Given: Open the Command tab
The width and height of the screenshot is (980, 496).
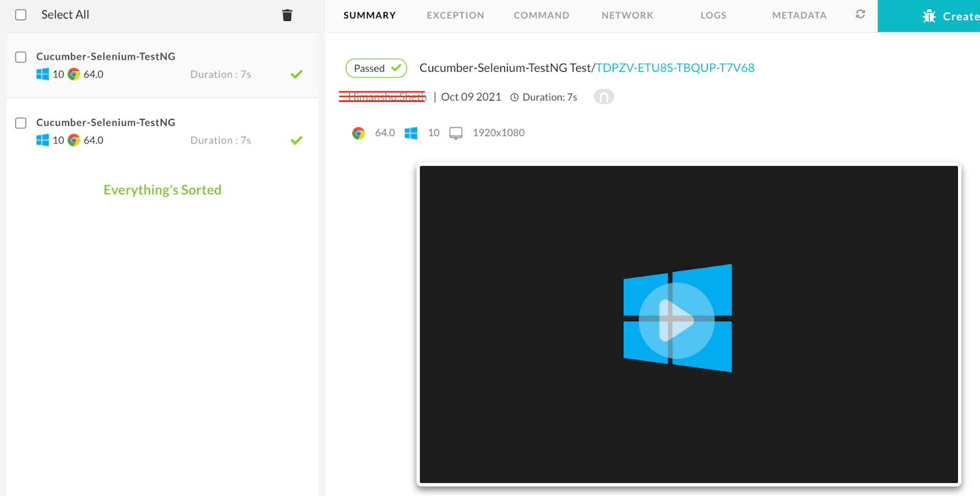Looking at the screenshot, I should pos(541,15).
